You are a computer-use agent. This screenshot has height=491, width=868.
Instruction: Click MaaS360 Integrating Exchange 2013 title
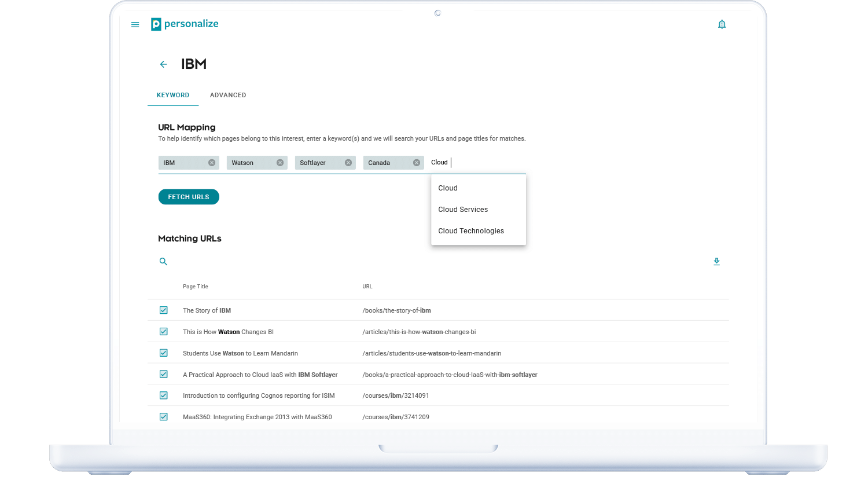pyautogui.click(x=258, y=417)
